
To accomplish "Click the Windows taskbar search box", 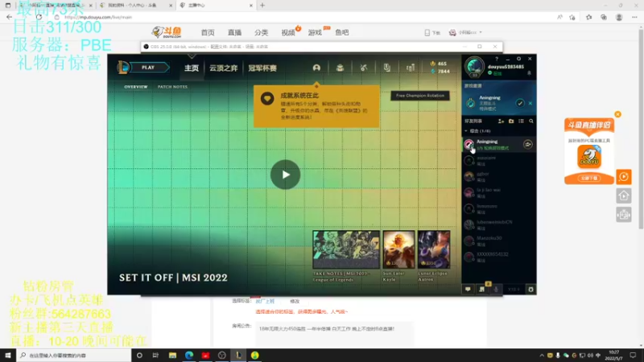I will tap(74, 355).
